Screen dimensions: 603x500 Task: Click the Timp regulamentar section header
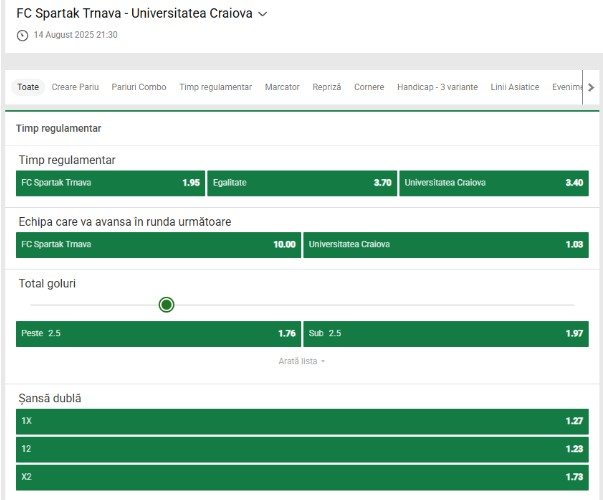coord(58,128)
